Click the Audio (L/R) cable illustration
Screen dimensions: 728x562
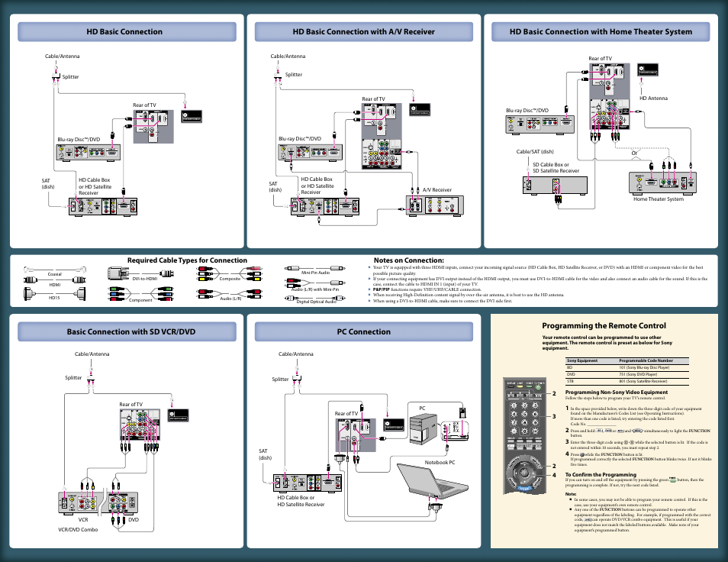[230, 293]
